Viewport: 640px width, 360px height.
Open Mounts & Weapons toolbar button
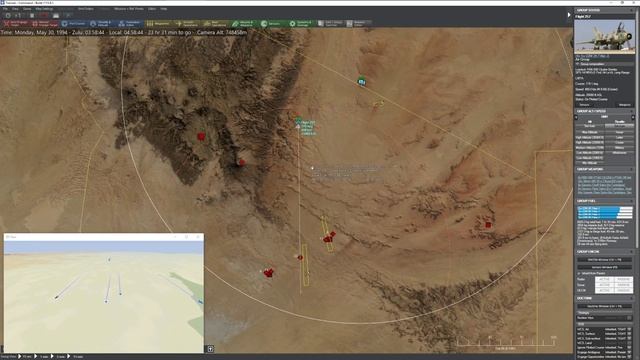click(x=244, y=24)
